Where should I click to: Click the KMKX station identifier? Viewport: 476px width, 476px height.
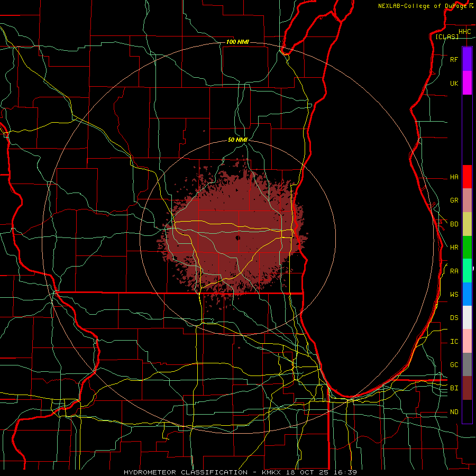[271, 472]
